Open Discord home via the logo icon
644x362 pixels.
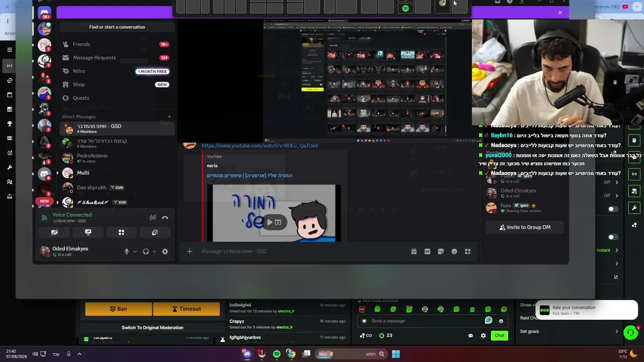click(x=44, y=13)
